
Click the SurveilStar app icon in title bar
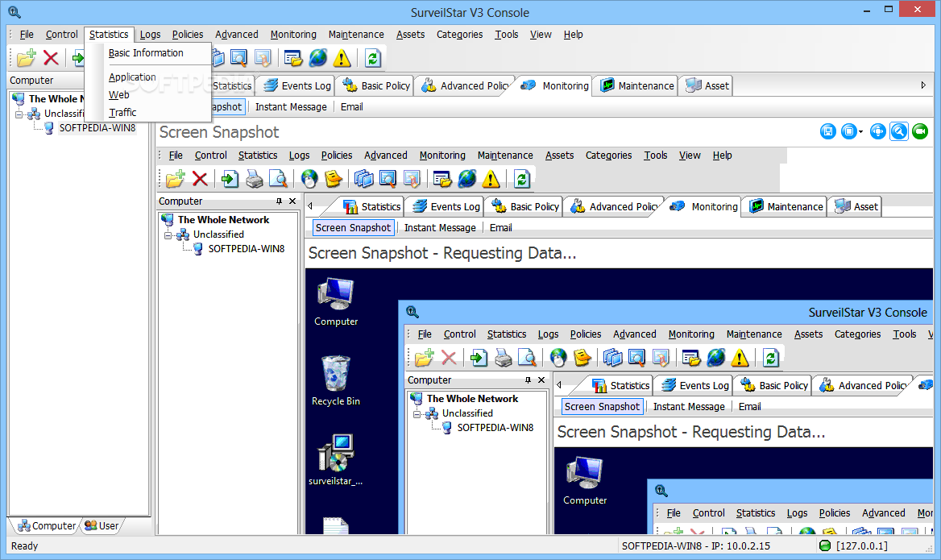coord(15,12)
